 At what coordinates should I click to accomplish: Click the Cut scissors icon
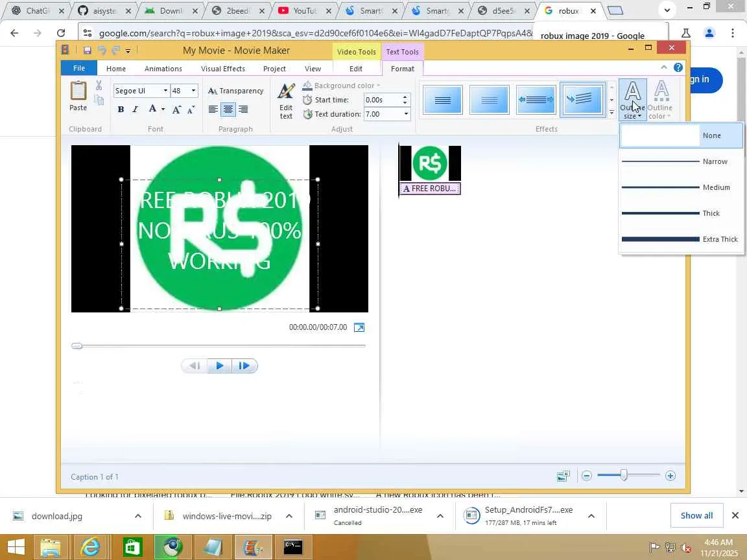pos(99,86)
